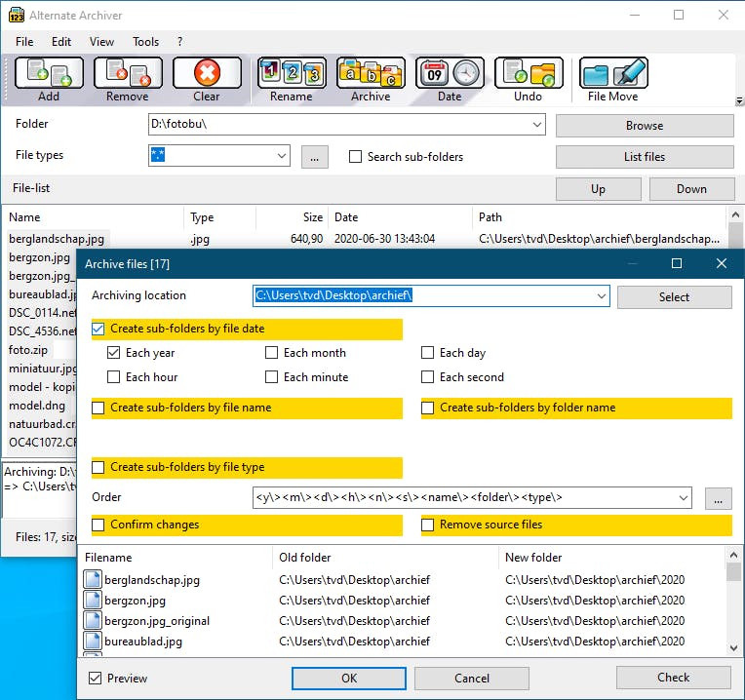Check Create sub-folders by file type

(98, 467)
